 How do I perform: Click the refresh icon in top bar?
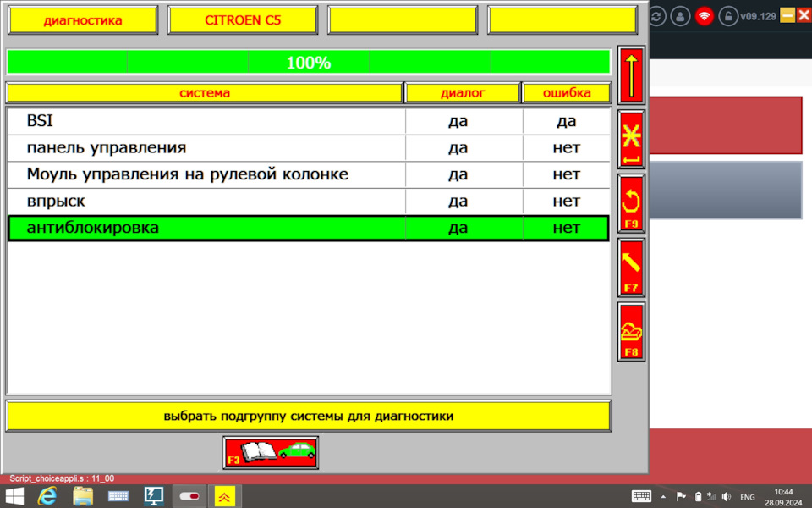[656, 16]
